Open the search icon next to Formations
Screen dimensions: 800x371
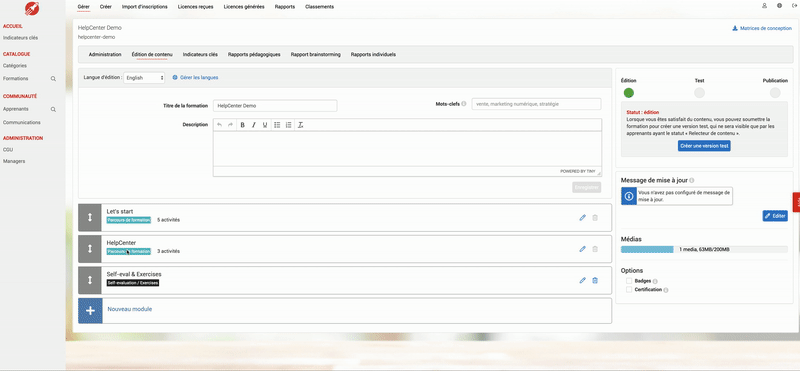[x=53, y=79]
